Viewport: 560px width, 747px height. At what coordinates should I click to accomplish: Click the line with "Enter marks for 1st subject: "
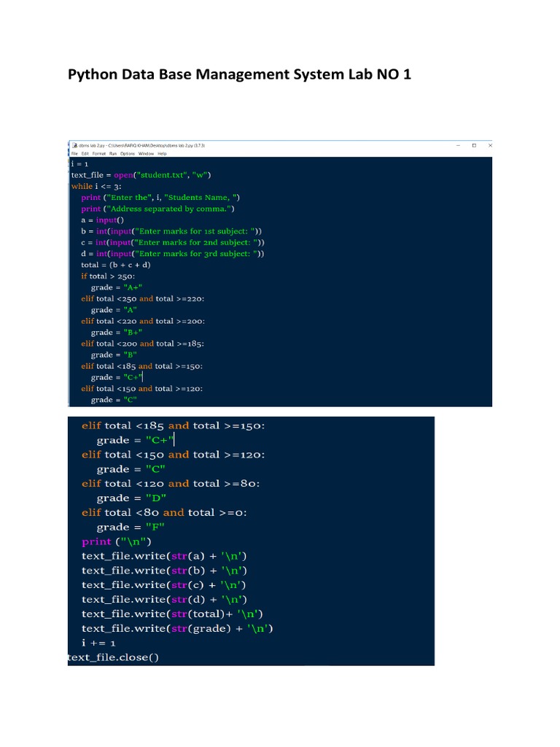171,231
